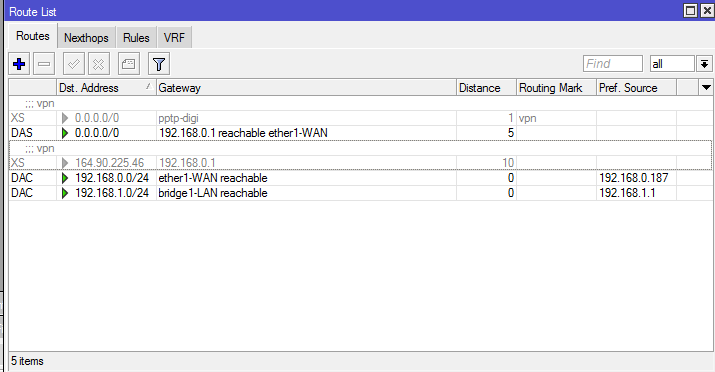The height and width of the screenshot is (372, 715).
Task: Expand the column chooser dropdown arrow
Action: coord(706,88)
